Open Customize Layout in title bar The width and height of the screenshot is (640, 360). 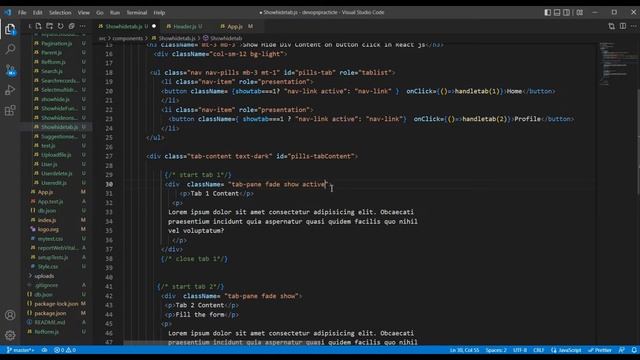pyautogui.click(x=580, y=12)
